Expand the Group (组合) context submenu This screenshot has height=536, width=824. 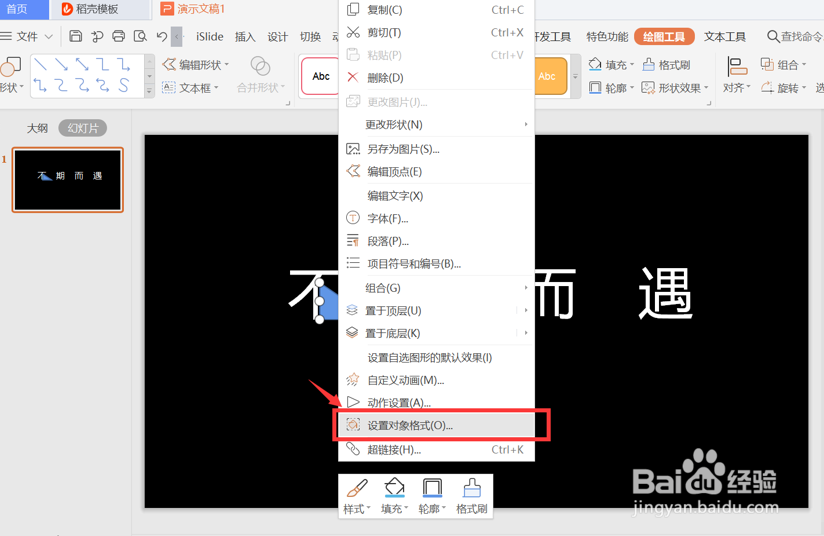tap(436, 288)
